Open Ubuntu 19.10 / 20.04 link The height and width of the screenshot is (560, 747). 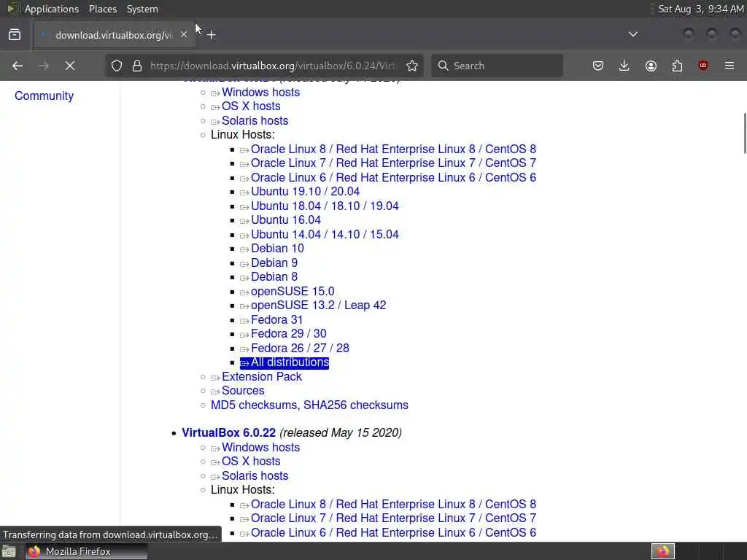tap(306, 192)
